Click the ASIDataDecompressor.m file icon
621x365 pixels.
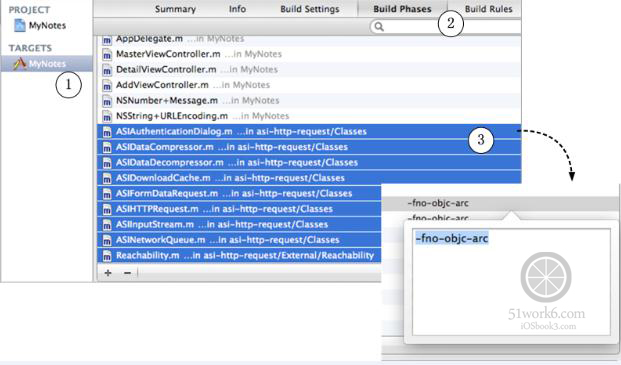tap(107, 162)
